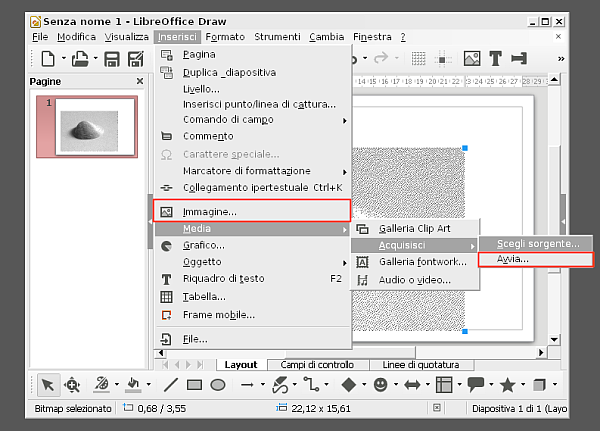
Task: Click the paint bucket fill color icon
Action: (132, 384)
